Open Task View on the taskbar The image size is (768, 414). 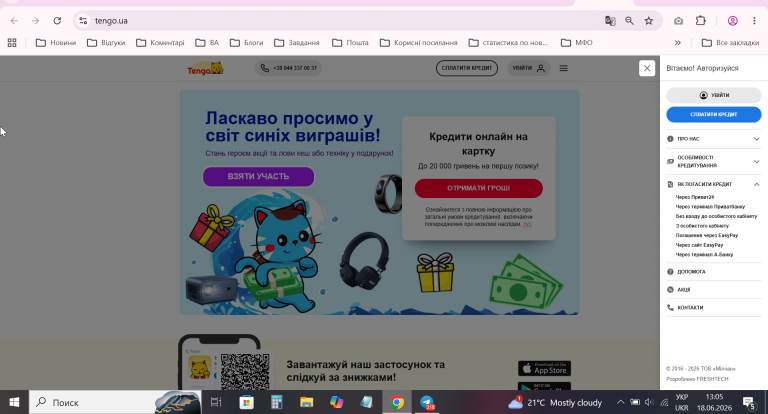[x=216, y=402]
